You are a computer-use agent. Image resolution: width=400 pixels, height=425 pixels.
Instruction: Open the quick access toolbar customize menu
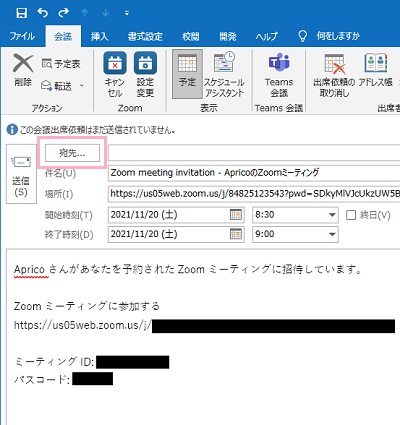tap(127, 13)
